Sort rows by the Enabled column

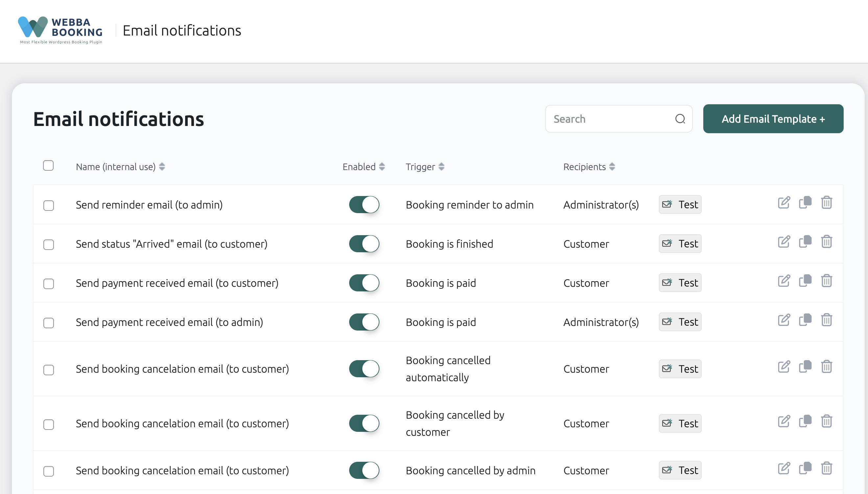[x=382, y=167]
